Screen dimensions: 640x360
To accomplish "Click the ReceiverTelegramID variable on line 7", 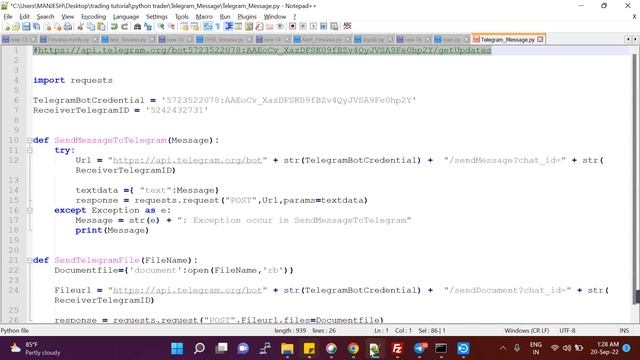I will point(81,110).
